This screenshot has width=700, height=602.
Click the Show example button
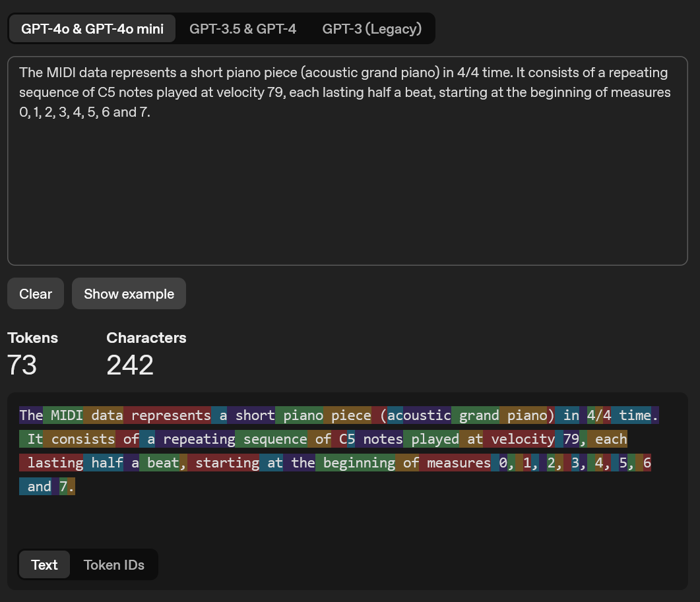pyautogui.click(x=129, y=293)
